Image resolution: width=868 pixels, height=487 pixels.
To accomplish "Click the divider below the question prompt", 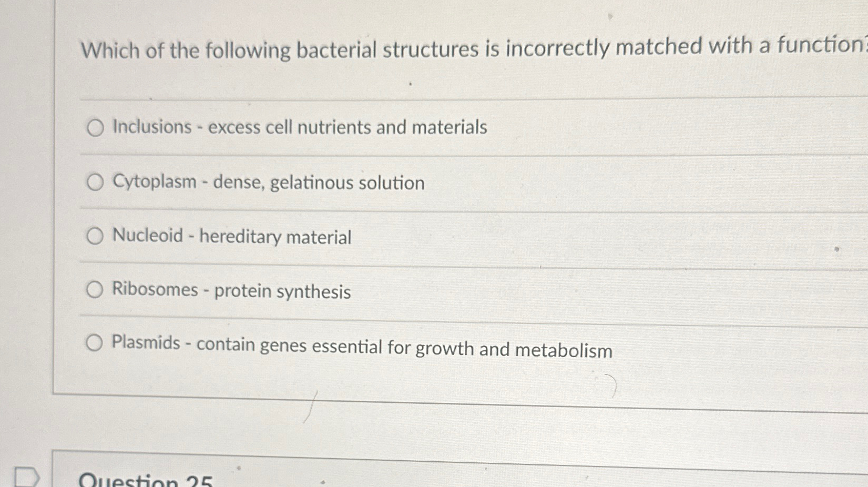I will (421, 98).
